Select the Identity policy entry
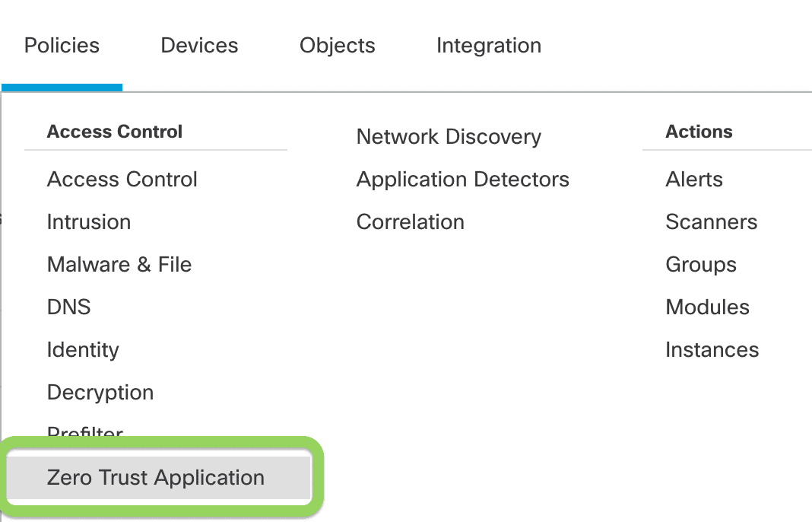 [x=83, y=349]
